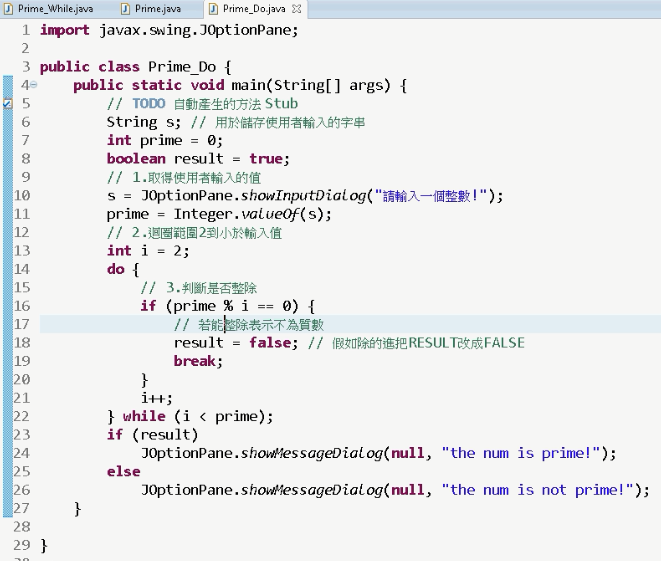Click the 'break;' statement on line 19
Image resolution: width=661 pixels, height=561 pixels.
point(198,362)
